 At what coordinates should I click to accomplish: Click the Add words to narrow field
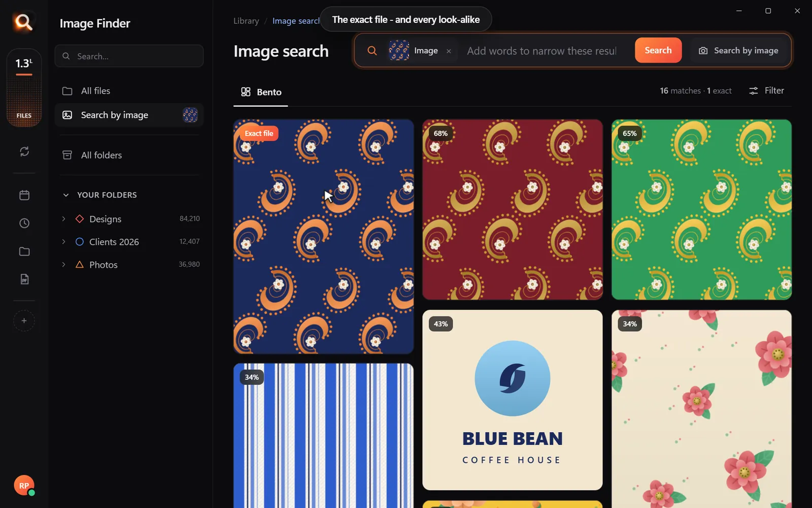pyautogui.click(x=542, y=51)
